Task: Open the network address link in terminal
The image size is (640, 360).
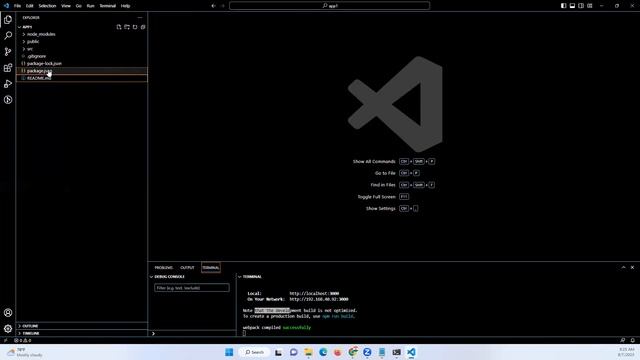Action: pyautogui.click(x=319, y=299)
